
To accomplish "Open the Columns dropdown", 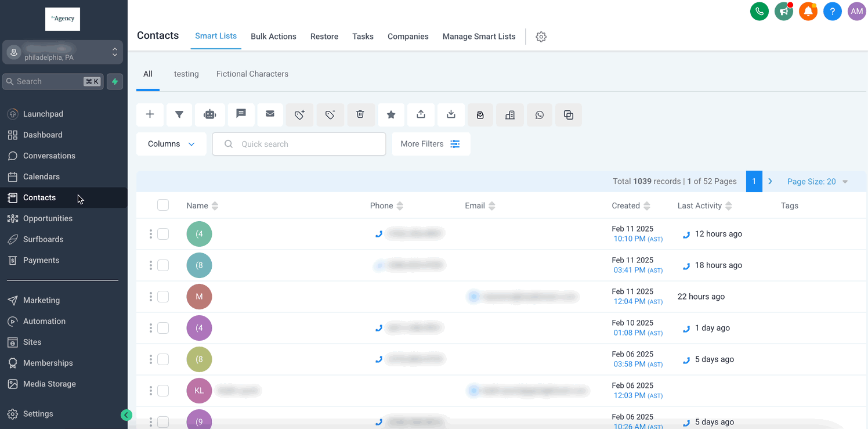I will coord(171,144).
